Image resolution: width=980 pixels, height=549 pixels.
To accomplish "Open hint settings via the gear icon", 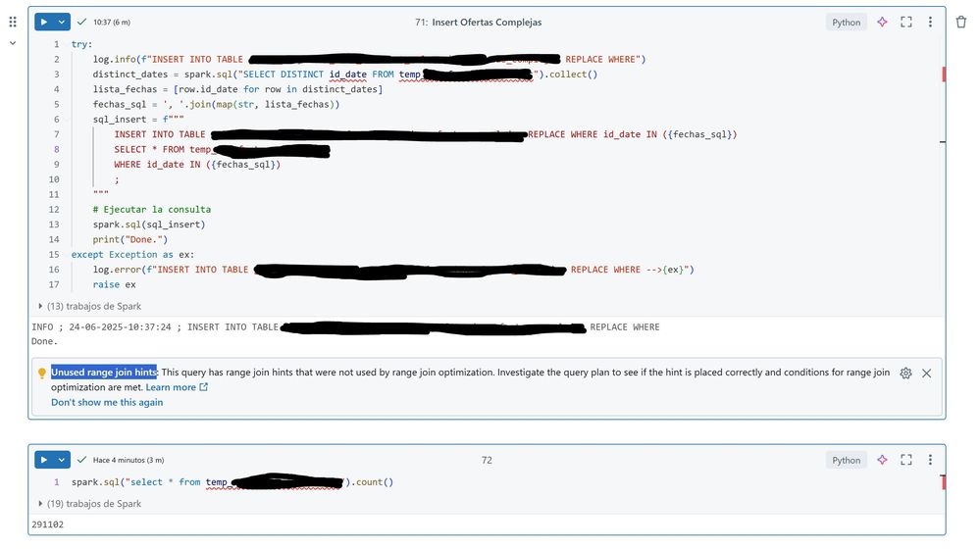I will point(905,374).
